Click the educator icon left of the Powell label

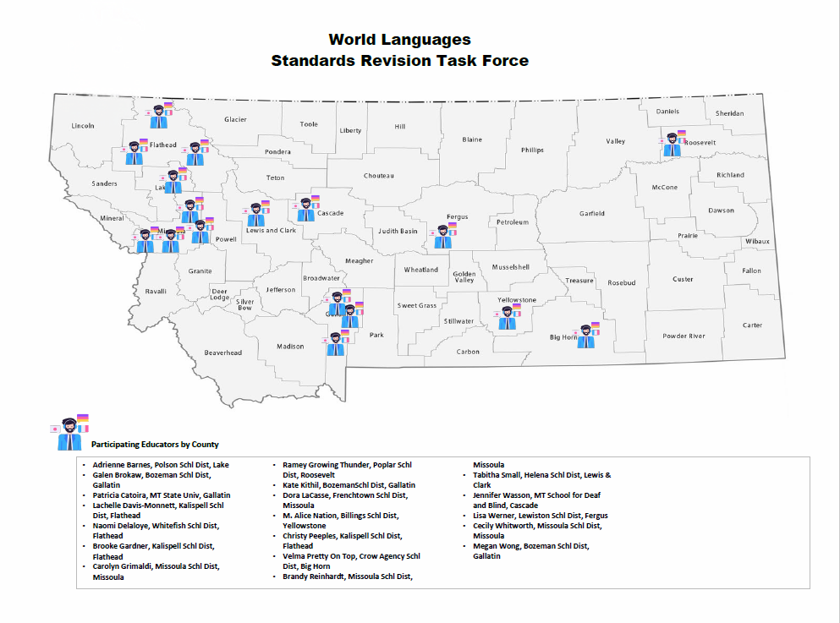(200, 231)
